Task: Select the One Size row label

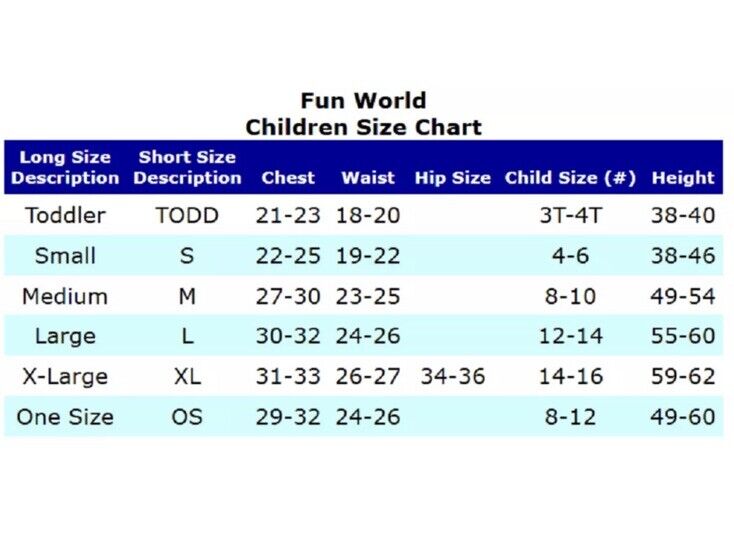Action: [65, 417]
